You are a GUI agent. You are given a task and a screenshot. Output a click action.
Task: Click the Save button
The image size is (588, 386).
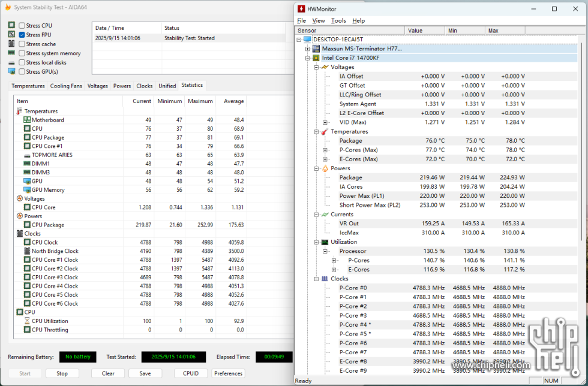[x=145, y=373]
